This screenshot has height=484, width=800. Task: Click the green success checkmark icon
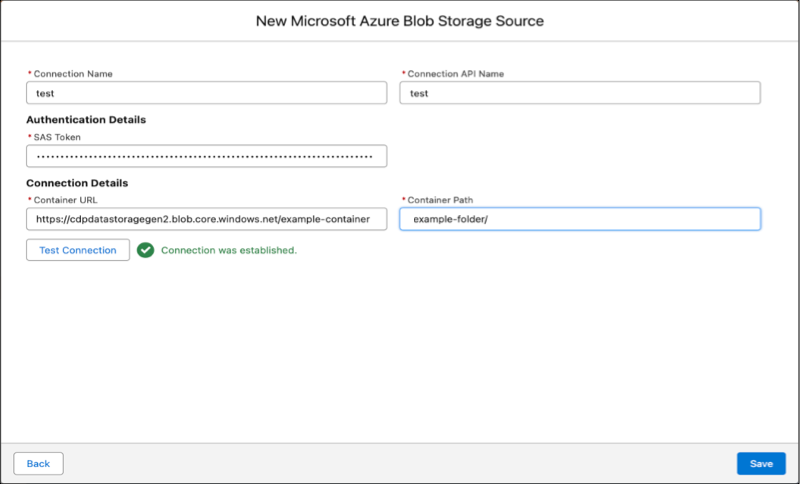click(146, 250)
